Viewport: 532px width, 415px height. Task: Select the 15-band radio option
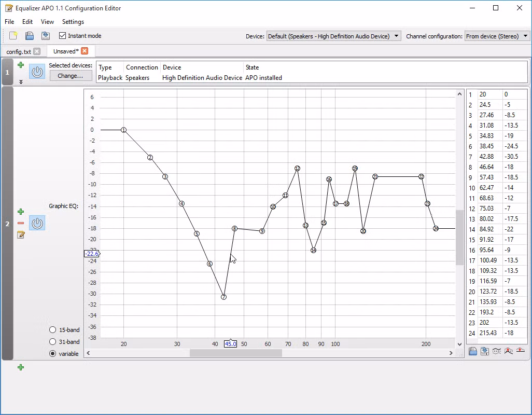(53, 330)
